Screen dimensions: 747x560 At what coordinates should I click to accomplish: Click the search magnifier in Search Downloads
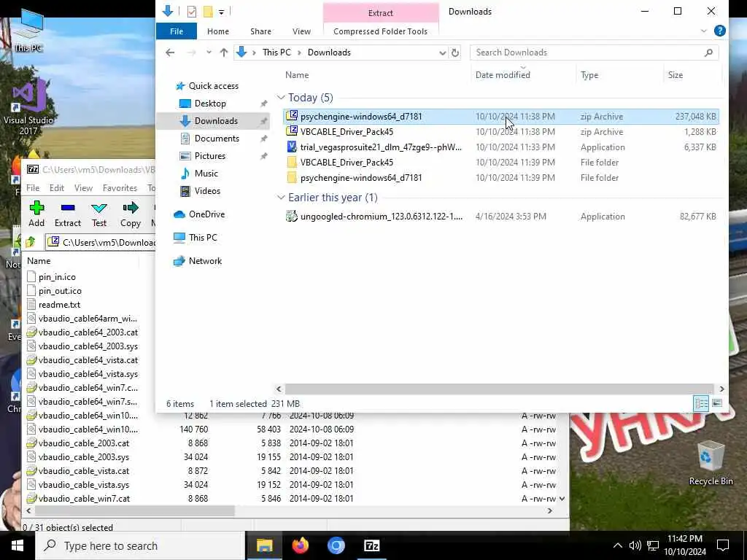708,52
